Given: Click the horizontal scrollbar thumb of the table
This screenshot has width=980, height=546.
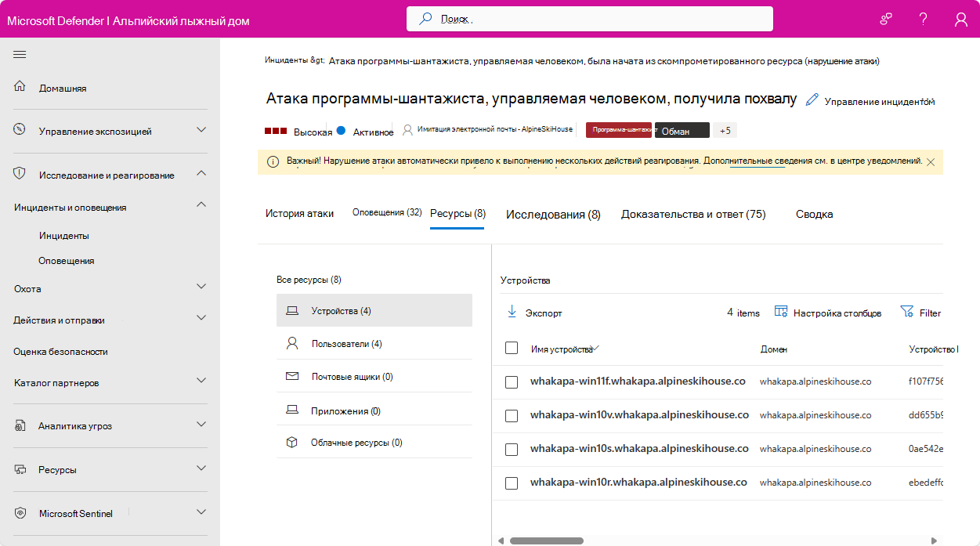Looking at the screenshot, I should point(547,541).
